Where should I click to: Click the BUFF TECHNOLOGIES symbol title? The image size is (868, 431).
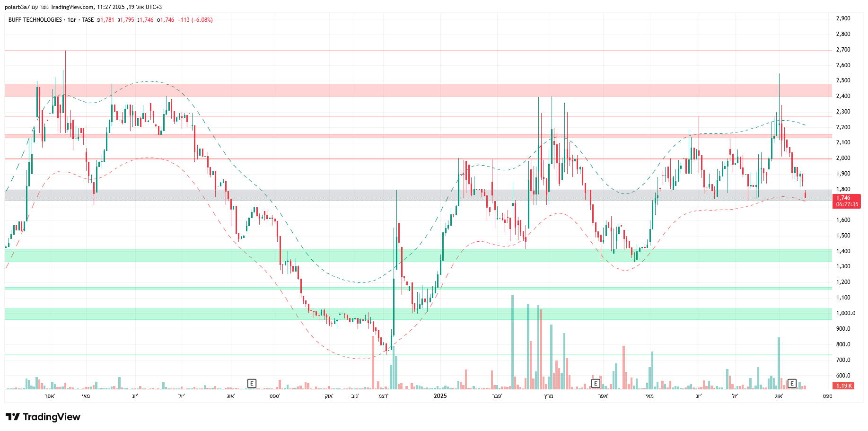[35, 20]
